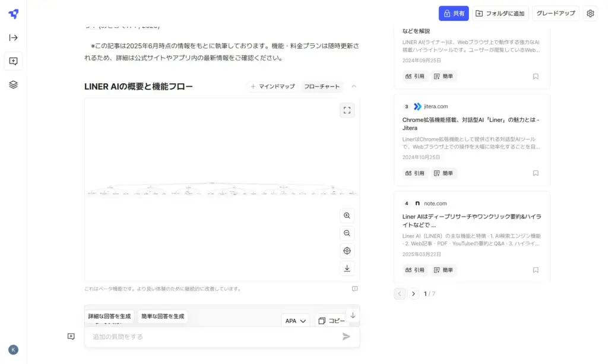The width and height of the screenshot is (608, 364).
Task: Open the layers stack icon in sidebar
Action: (13, 84)
